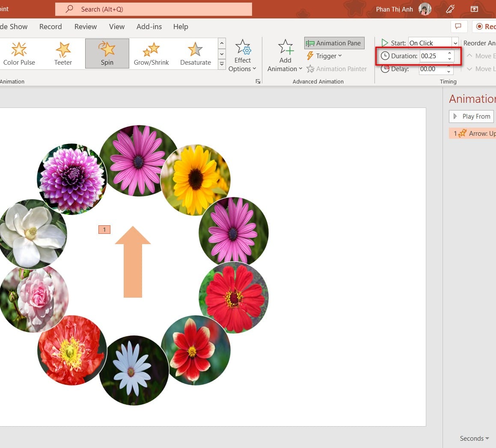Image resolution: width=496 pixels, height=448 pixels.
Task: Click the Delay input field
Action: point(432,69)
